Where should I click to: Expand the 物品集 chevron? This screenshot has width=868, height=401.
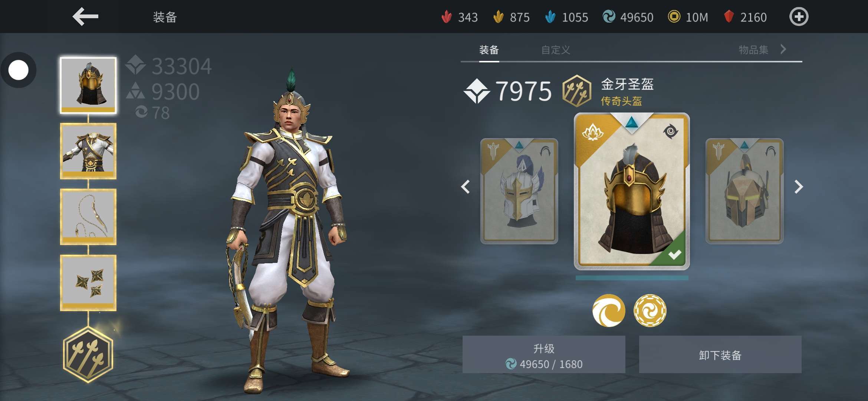coord(783,49)
